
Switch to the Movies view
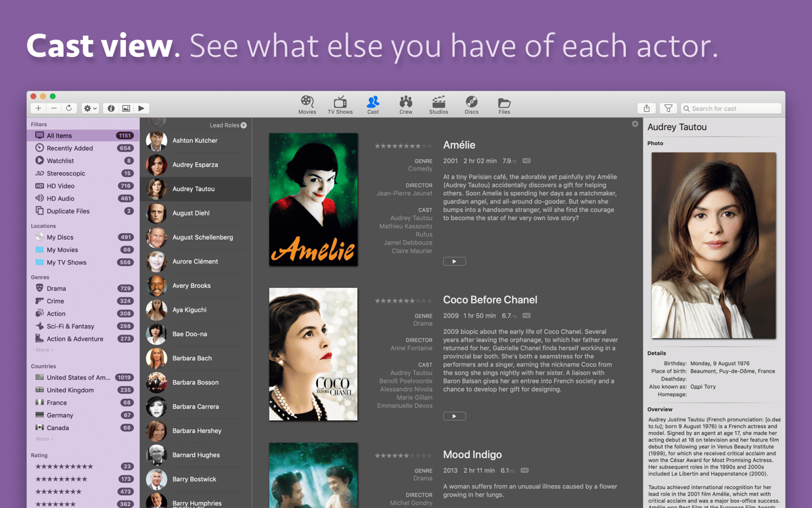point(307,104)
